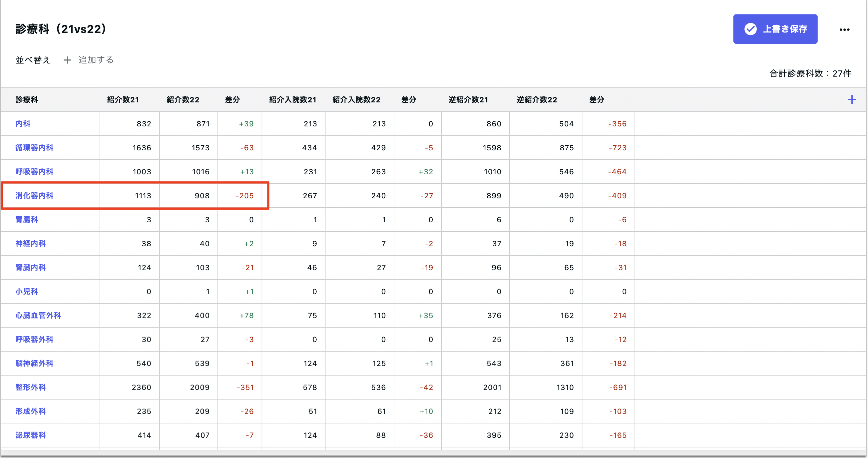The width and height of the screenshot is (868, 458).
Task: Click the blue plus add-column icon
Action: click(x=852, y=100)
